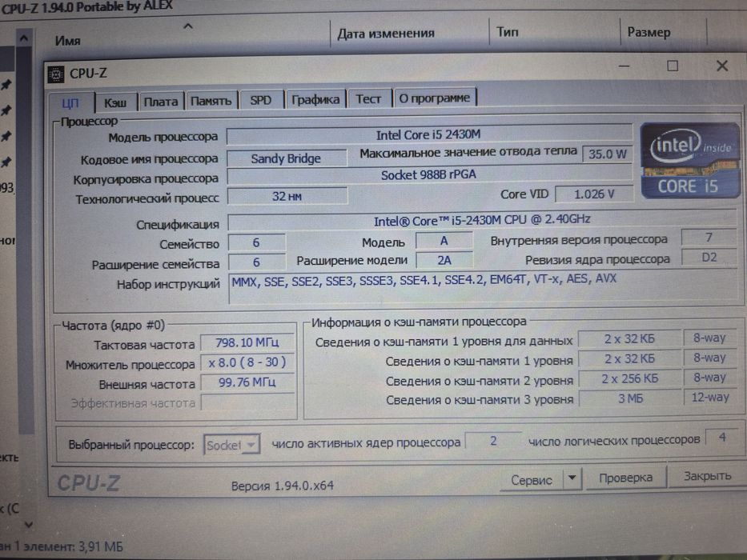Open the Плата tab
The width and height of the screenshot is (747, 560).
click(161, 102)
